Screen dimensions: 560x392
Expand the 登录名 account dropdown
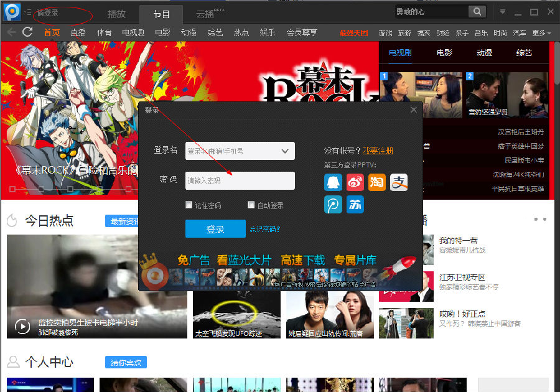[285, 151]
